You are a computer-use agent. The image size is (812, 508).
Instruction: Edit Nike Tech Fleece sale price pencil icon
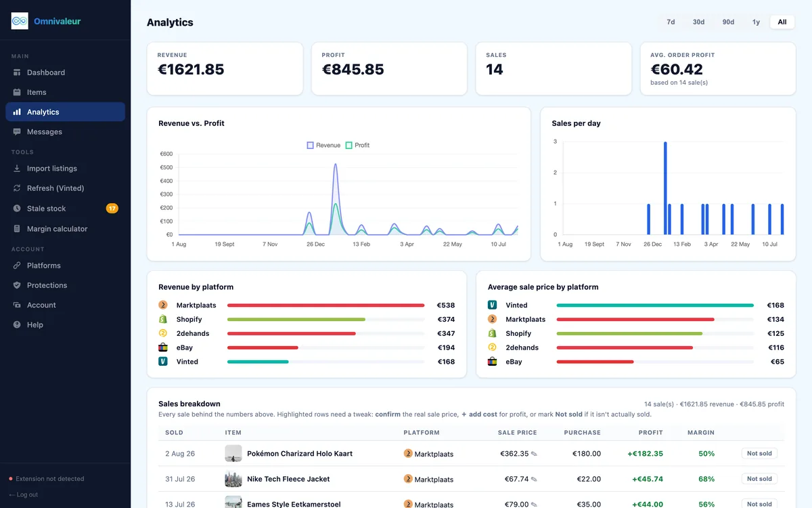(534, 479)
